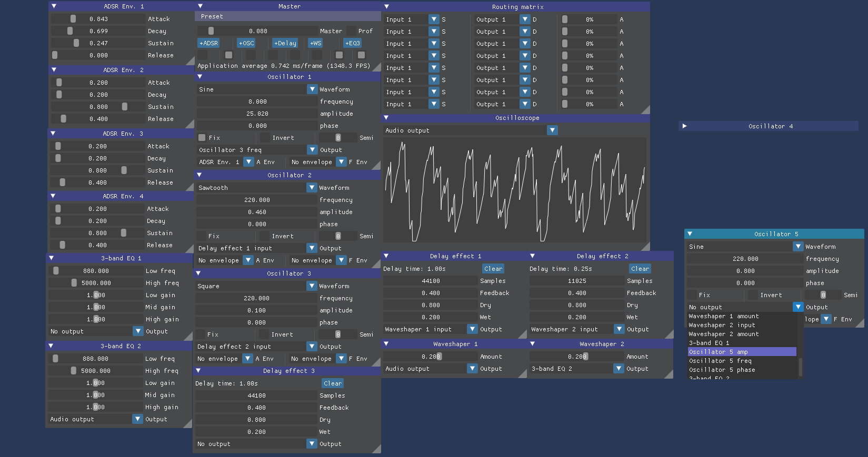Clear the Delay effect 1 buffer
The image size is (868, 457).
click(x=493, y=269)
